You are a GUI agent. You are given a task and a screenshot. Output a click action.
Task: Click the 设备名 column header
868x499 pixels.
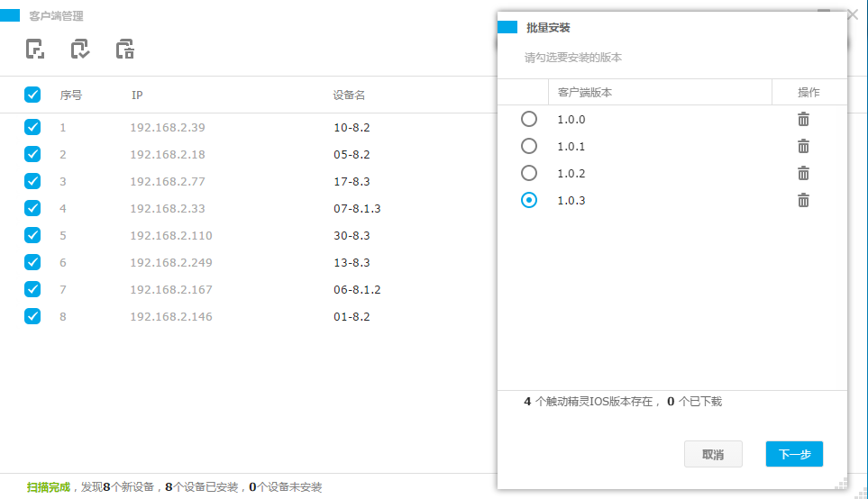click(349, 95)
